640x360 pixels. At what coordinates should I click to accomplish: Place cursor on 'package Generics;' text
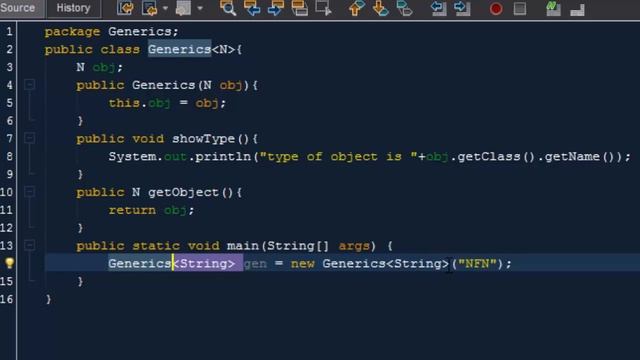tap(111, 31)
